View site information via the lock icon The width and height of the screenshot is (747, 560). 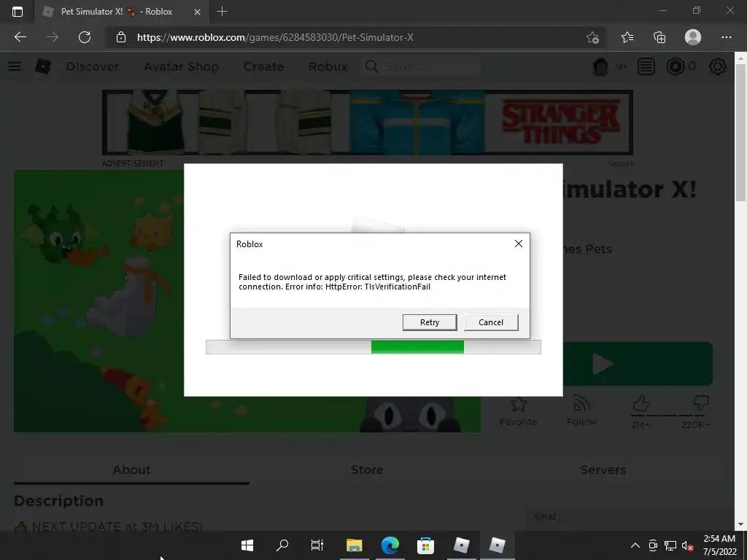(121, 37)
